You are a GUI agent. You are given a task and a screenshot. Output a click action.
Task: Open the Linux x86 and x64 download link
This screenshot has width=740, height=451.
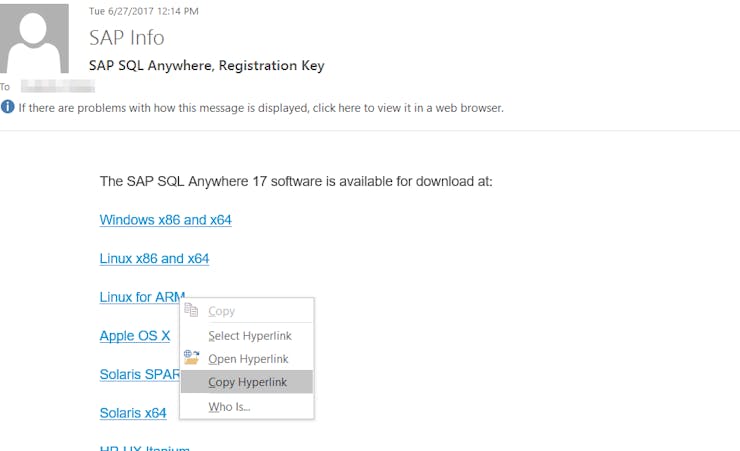click(154, 259)
